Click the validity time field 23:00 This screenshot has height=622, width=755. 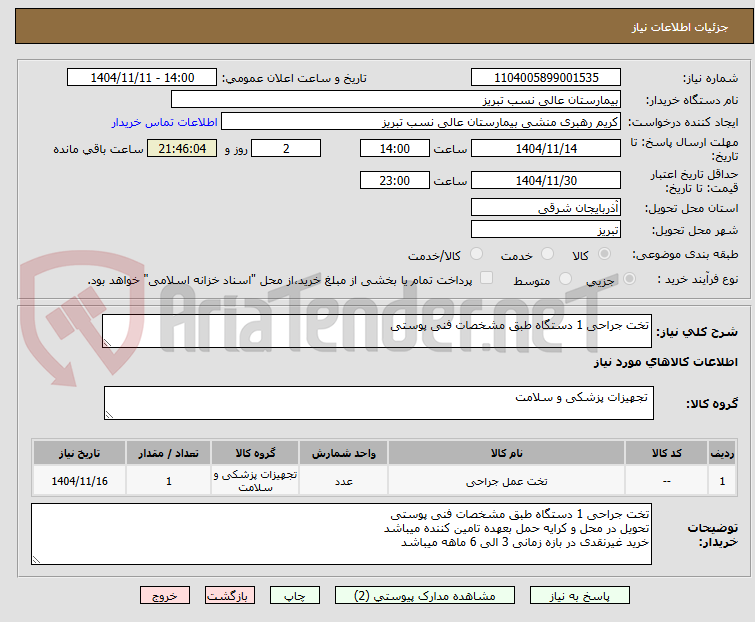(x=394, y=181)
